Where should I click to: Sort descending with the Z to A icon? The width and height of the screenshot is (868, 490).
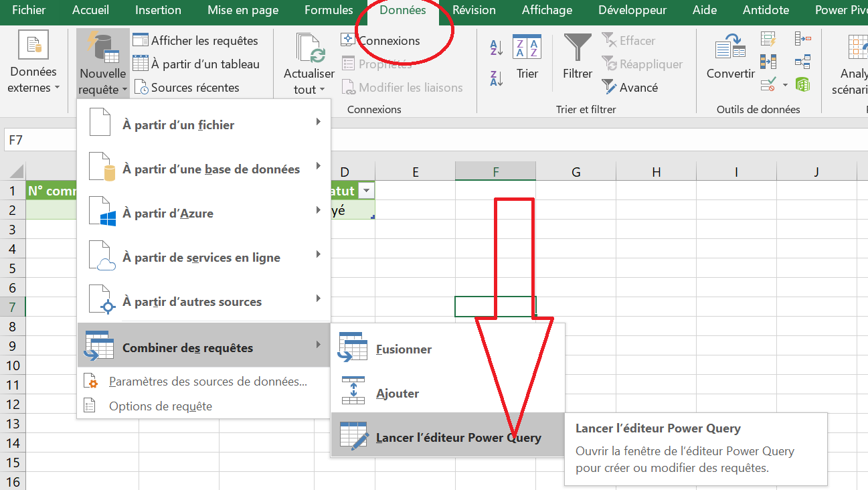[x=497, y=78]
